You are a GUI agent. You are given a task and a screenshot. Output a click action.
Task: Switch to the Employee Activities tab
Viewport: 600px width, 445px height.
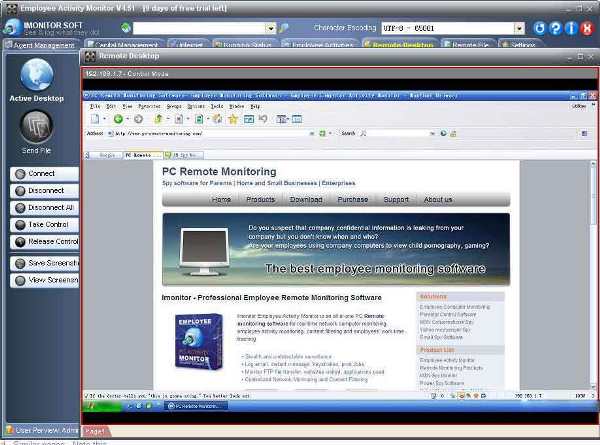319,44
